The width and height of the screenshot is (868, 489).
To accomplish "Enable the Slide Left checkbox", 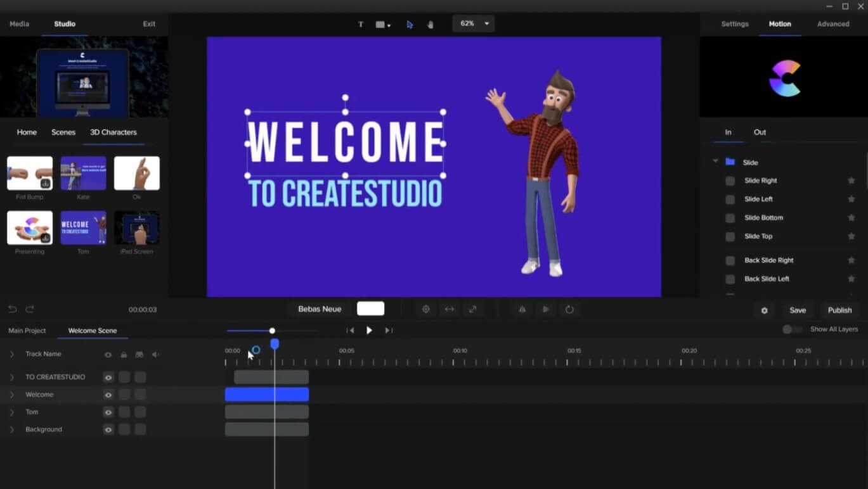I will 730,200.
